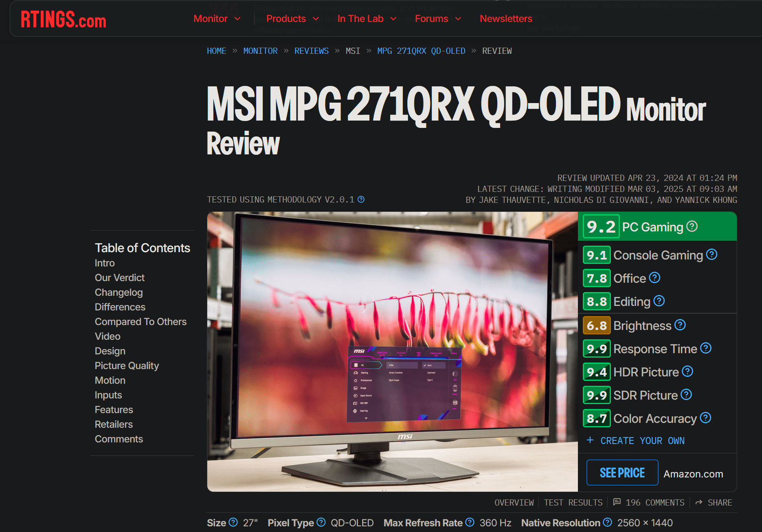The height and width of the screenshot is (532, 762).
Task: Click the Max Refresh Rate help icon
Action: pyautogui.click(x=470, y=522)
